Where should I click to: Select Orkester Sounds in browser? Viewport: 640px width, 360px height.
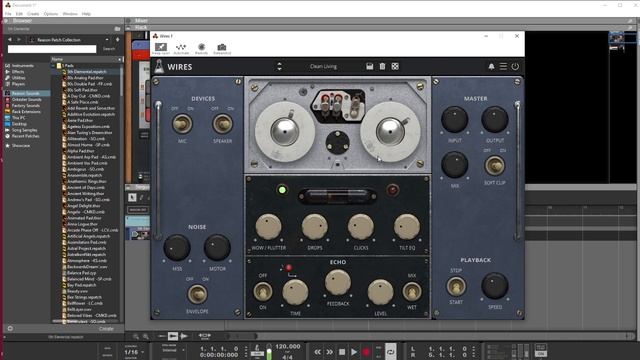point(27,99)
